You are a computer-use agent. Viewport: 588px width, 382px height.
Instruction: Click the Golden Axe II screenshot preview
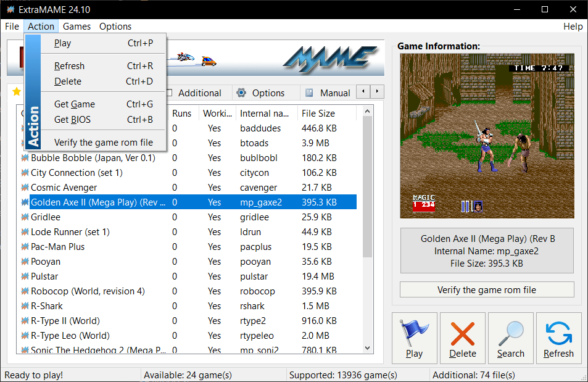(487, 136)
